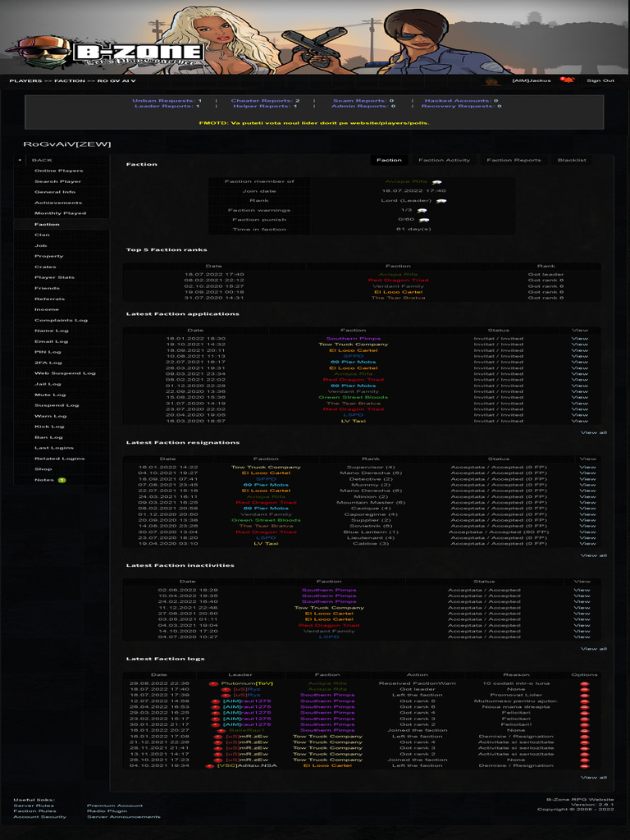Click edit icon beside faction punish 0/60
This screenshot has height=840, width=630.
[x=424, y=220]
